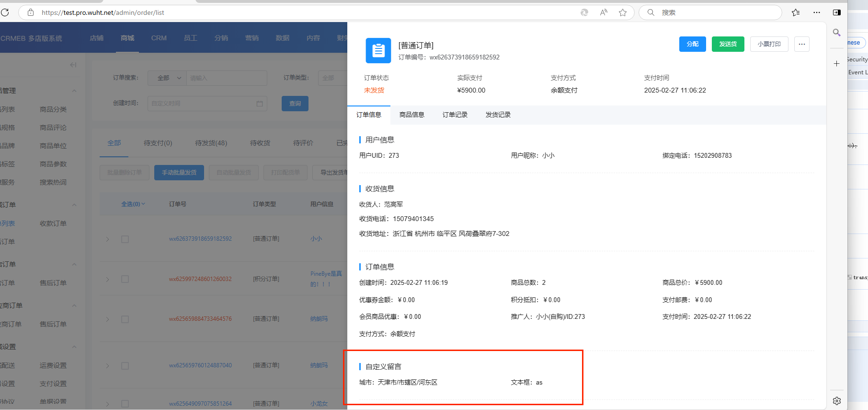Viewport: 868px width, 410px height.
Task: Click the 批量删除订单 button
Action: click(x=125, y=173)
